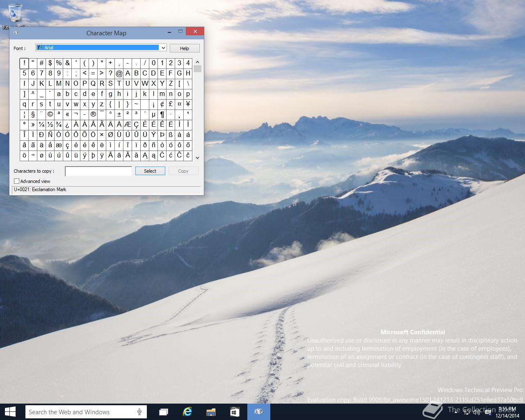This screenshot has width=525, height=420.
Task: Expand the Font dropdown showing Arial
Action: pos(101,48)
